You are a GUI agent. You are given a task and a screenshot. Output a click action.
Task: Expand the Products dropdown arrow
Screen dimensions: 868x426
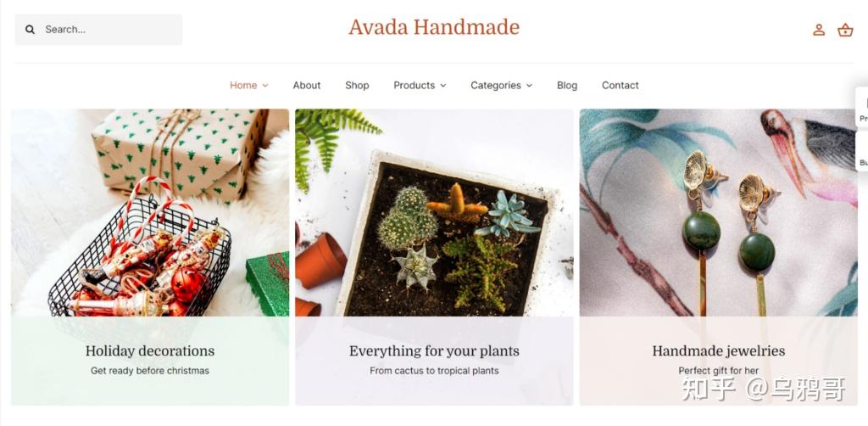pos(442,86)
